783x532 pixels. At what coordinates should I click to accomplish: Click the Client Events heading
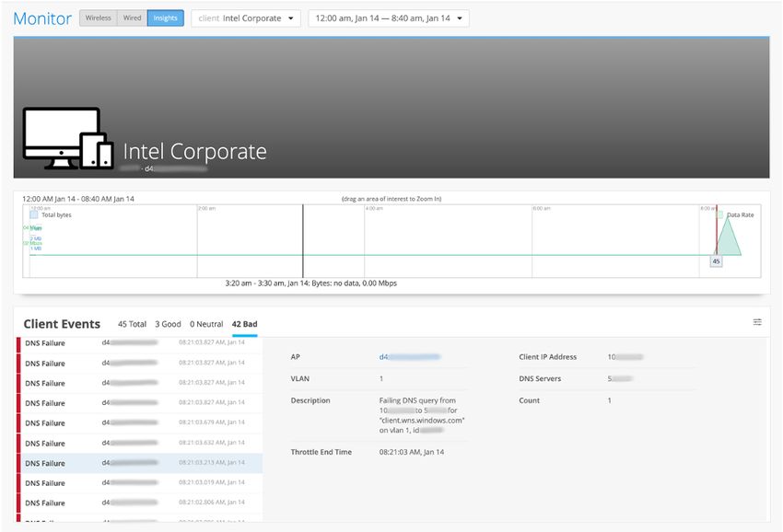point(62,324)
